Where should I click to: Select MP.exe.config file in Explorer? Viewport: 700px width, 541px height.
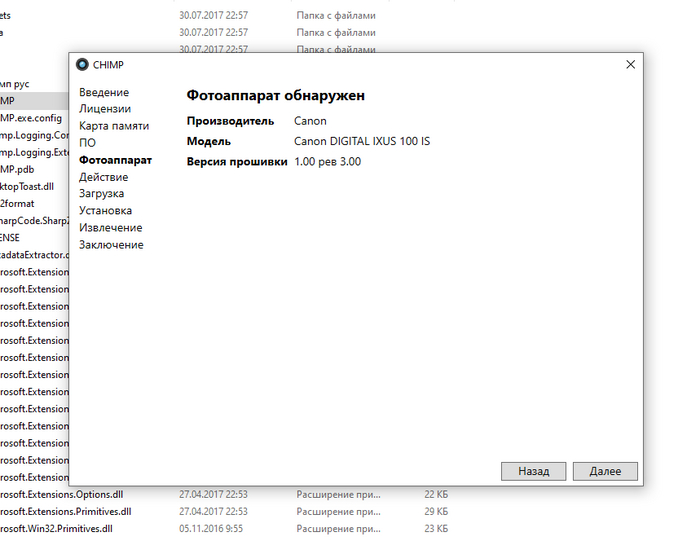point(31,118)
